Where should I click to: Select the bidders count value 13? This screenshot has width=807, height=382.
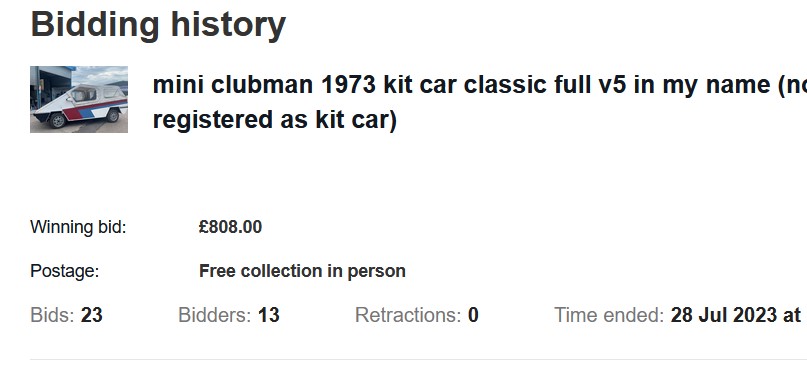tap(269, 315)
